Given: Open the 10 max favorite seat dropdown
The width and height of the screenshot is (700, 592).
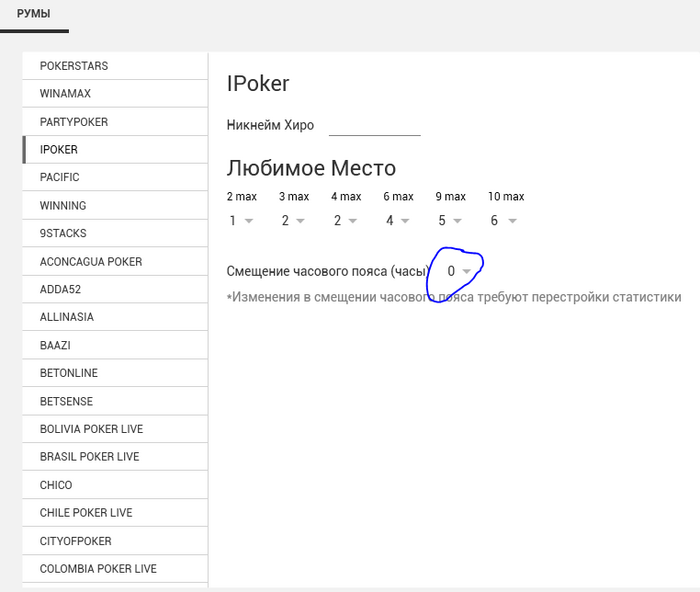Looking at the screenshot, I should [504, 221].
